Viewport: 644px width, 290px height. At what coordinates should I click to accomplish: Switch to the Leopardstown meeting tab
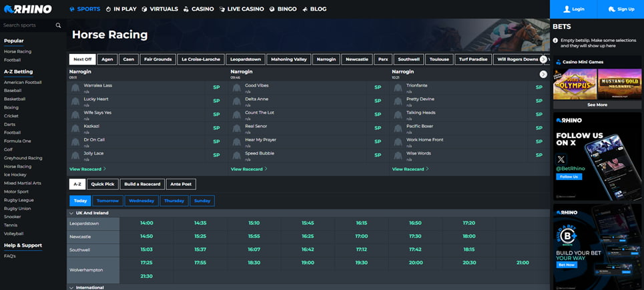[244, 59]
